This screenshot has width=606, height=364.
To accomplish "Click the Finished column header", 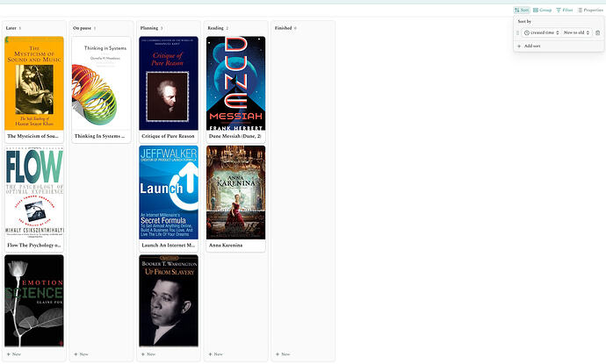I will tap(284, 28).
